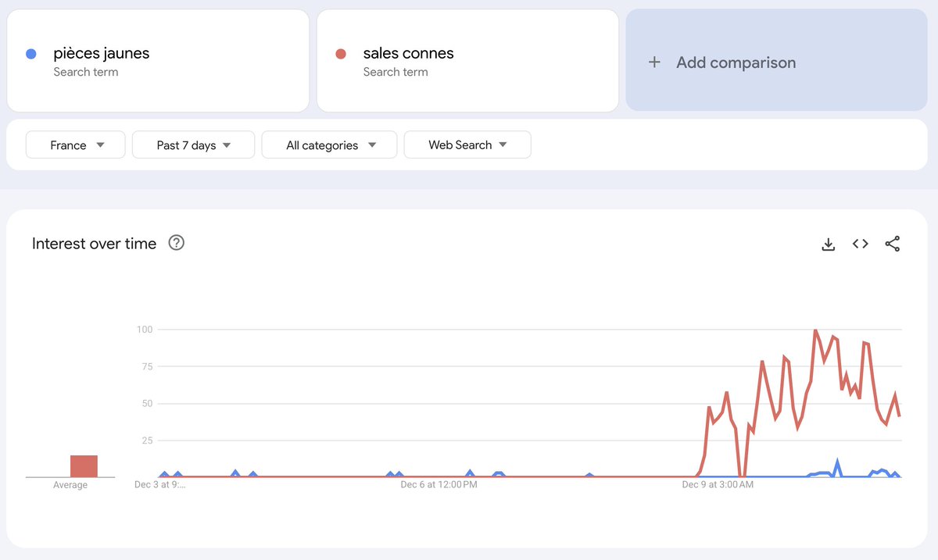Open the help icon beside Interest over time
This screenshot has height=560, width=938.
177,243
